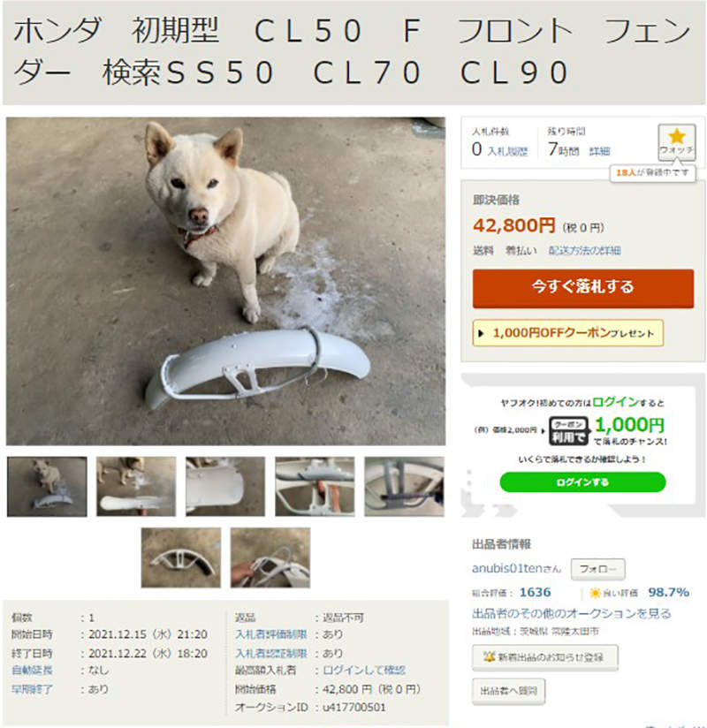The width and height of the screenshot is (707, 728).
Task: Open seller anubis01ten profile link
Action: (x=516, y=568)
